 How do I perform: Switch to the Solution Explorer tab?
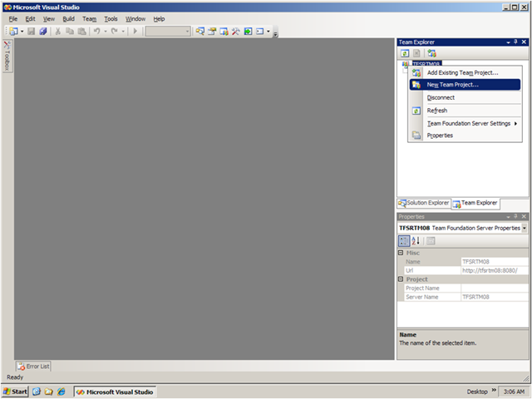[424, 203]
